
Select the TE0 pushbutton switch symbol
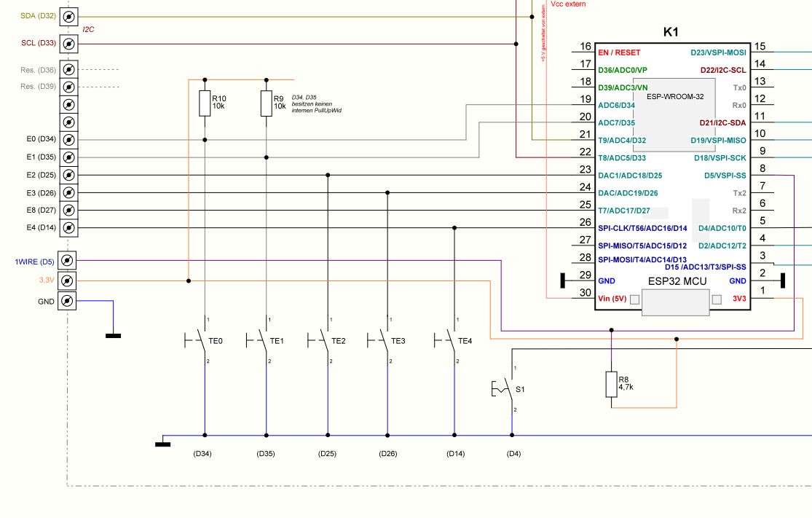click(200, 340)
